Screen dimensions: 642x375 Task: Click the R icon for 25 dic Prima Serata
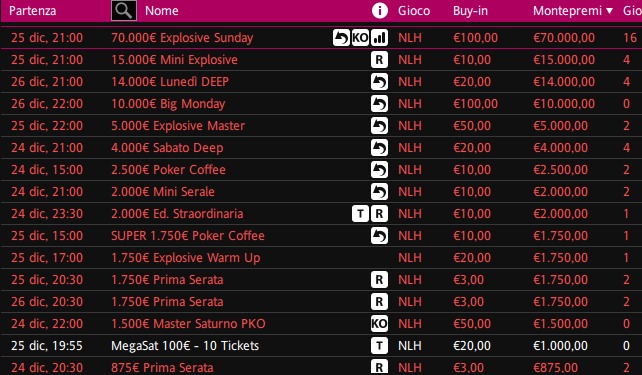pos(380,280)
